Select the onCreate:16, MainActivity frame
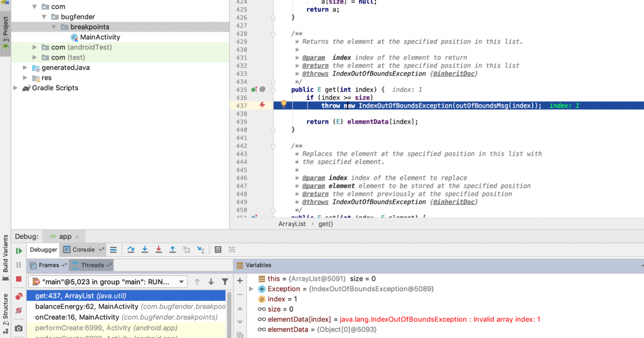The image size is (644, 338). point(126,317)
